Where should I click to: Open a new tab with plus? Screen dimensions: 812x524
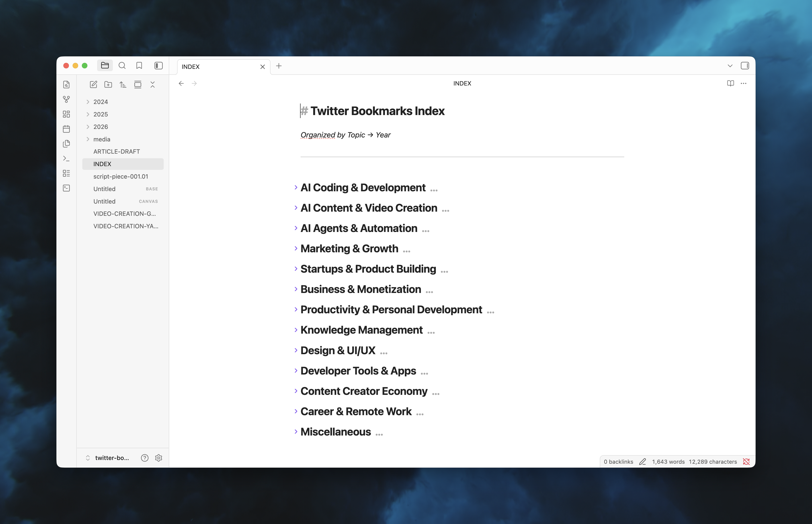click(x=279, y=66)
